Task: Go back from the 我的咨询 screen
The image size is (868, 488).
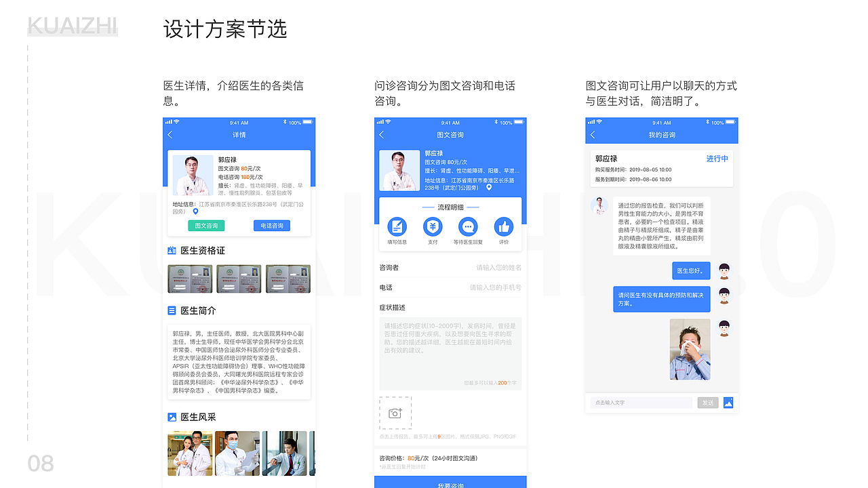Action: [593, 135]
